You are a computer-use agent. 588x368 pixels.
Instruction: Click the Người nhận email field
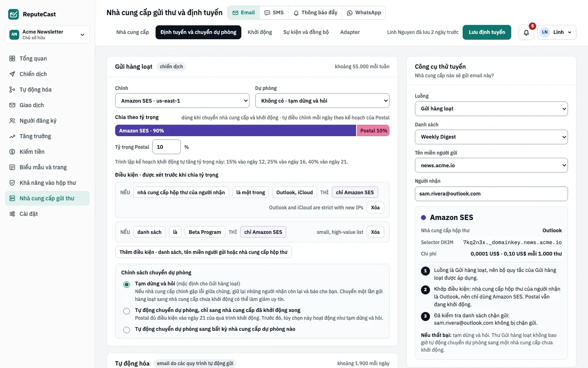pos(491,194)
